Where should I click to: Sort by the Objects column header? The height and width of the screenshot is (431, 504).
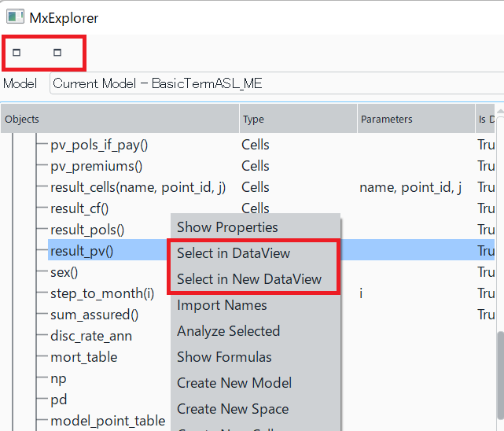click(x=120, y=120)
